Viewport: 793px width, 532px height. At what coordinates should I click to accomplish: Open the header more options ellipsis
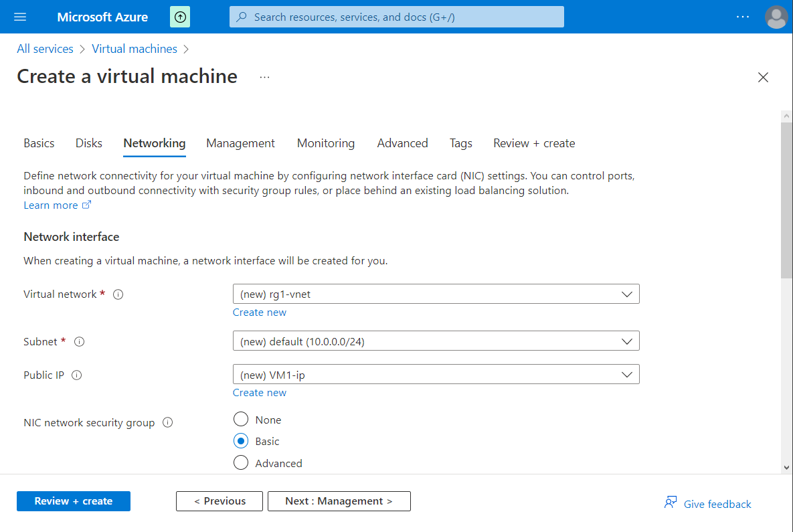(742, 17)
